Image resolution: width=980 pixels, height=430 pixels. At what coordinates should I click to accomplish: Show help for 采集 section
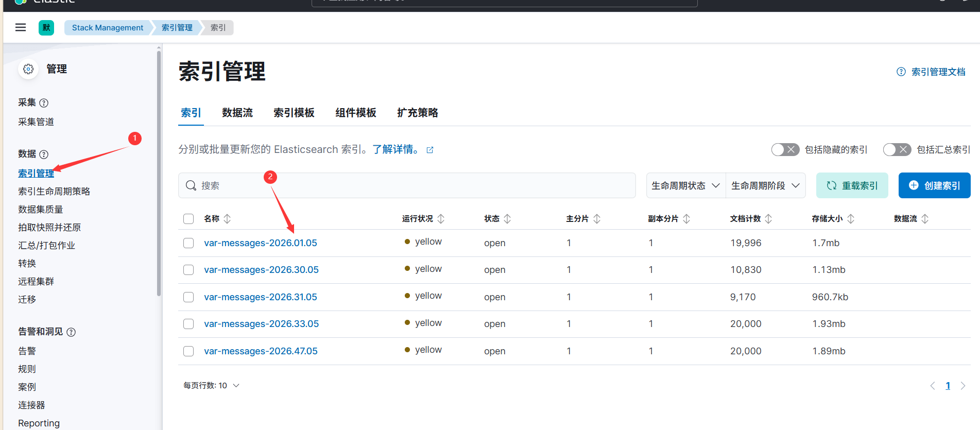pyautogui.click(x=44, y=103)
